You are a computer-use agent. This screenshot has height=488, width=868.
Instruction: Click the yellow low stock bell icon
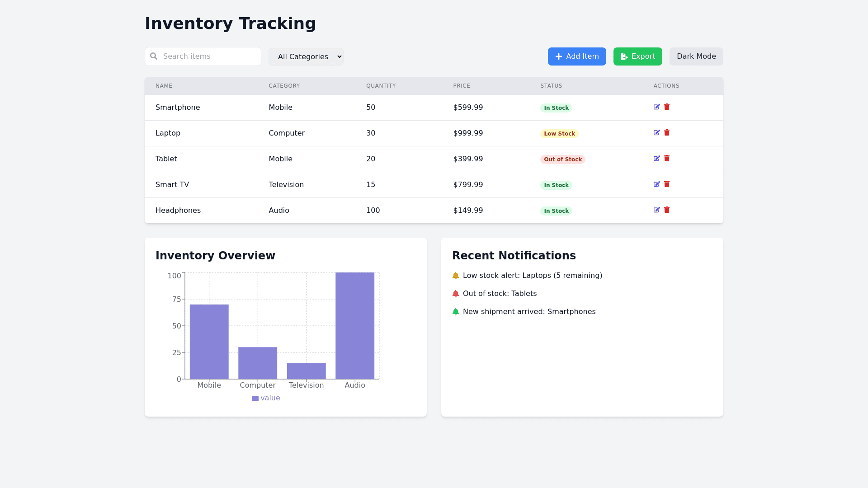click(456, 276)
